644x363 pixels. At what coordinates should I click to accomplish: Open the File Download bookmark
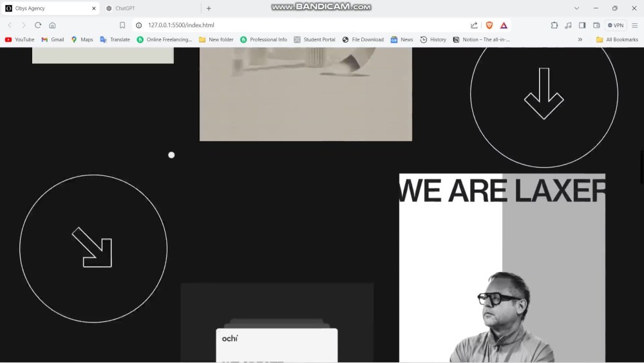coord(363,39)
